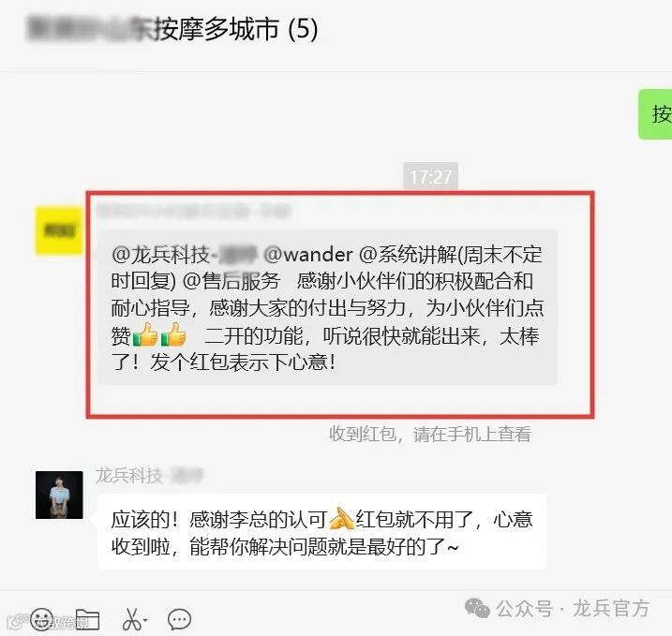The height and width of the screenshot is (636, 672).
Task: Expand the dropdown arrow beside the scissors
Action: click(145, 620)
